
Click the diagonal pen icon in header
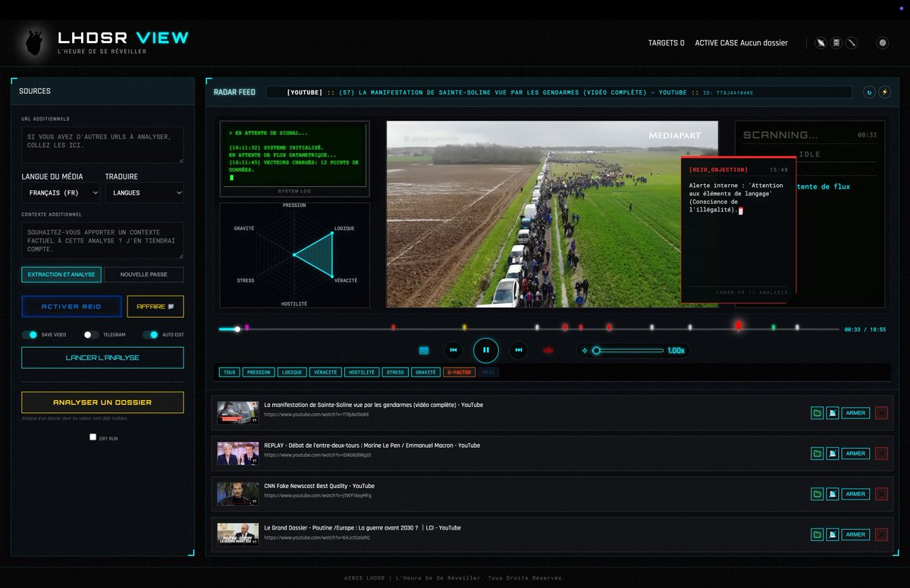tap(852, 43)
